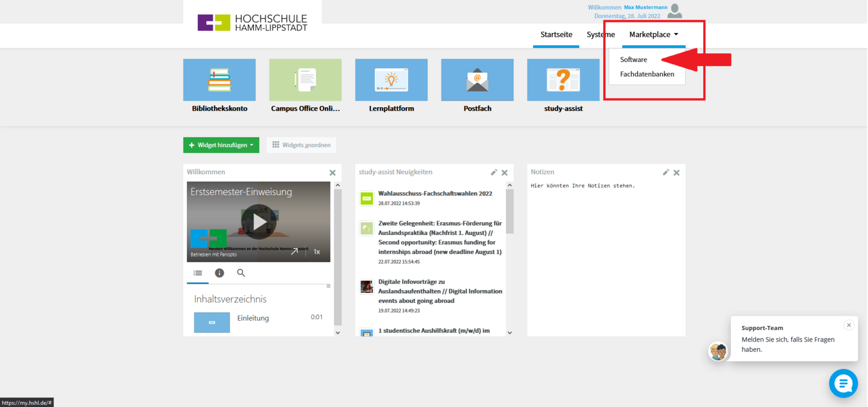Dismiss the Support-Team popup message
This screenshot has width=868, height=407.
click(x=848, y=325)
